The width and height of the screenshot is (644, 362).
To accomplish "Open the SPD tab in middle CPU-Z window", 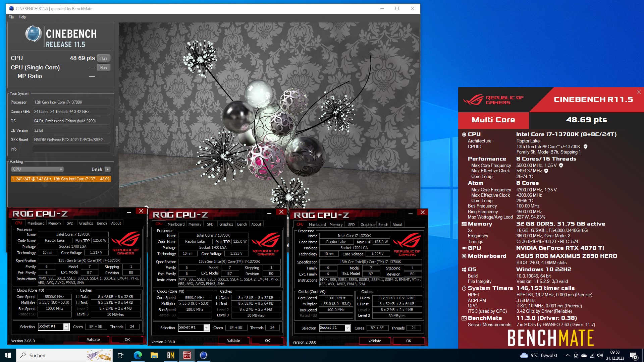I will (210, 224).
